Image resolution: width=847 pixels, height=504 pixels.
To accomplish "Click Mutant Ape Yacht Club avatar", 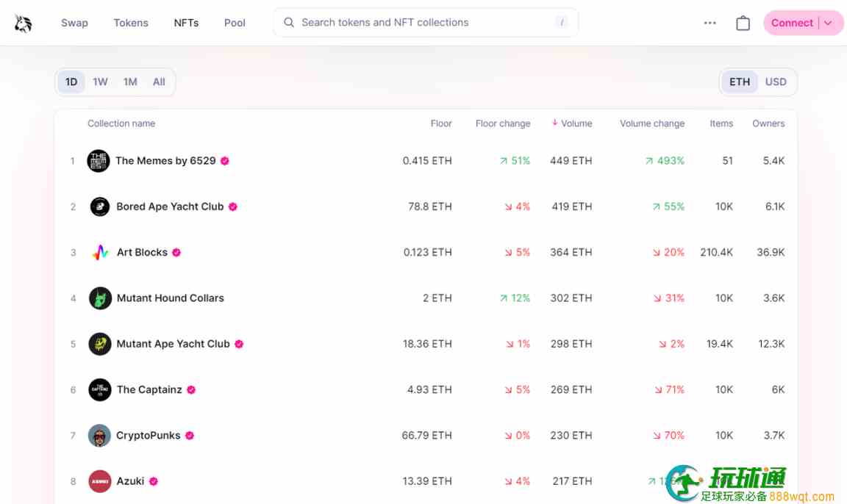I will point(100,344).
